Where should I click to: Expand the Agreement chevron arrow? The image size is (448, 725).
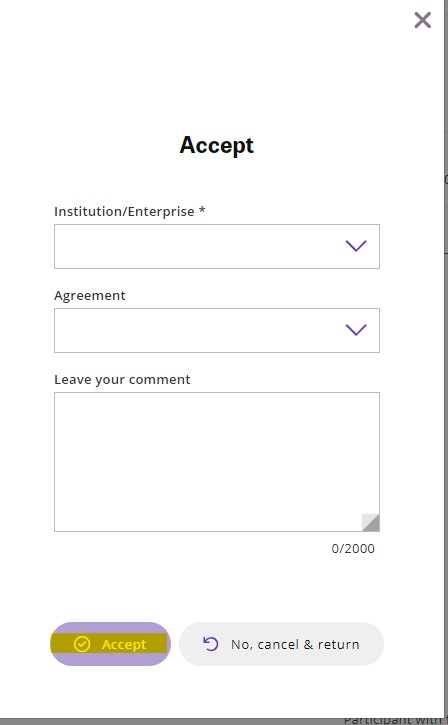356,330
